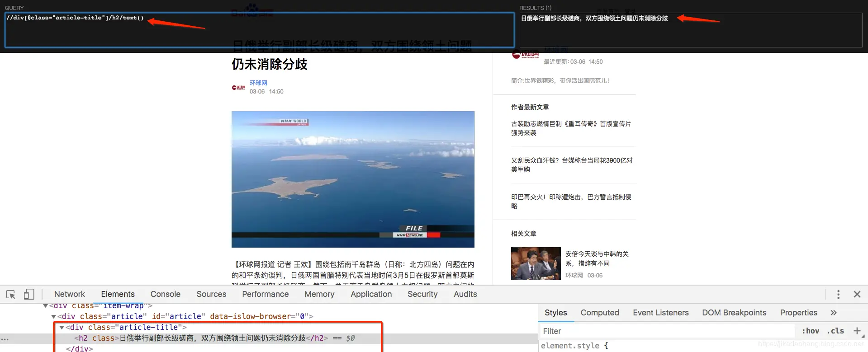Click the element.style rule block

click(x=574, y=346)
